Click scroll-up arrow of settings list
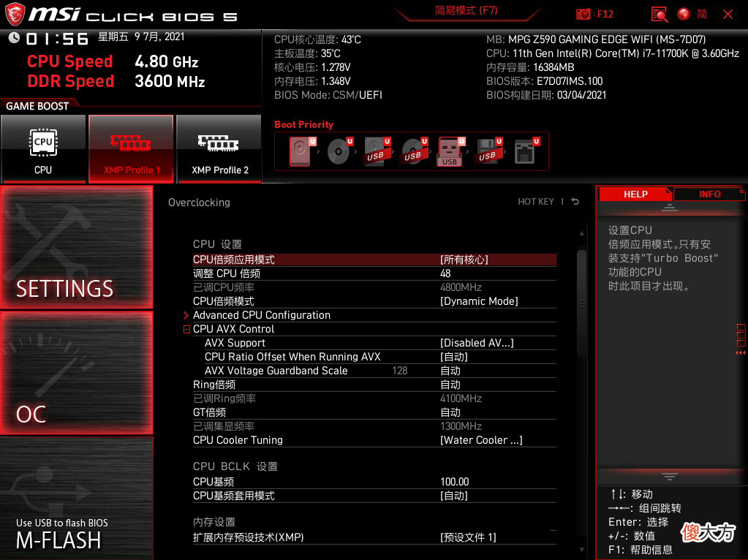The width and height of the screenshot is (748, 560). pos(581,233)
